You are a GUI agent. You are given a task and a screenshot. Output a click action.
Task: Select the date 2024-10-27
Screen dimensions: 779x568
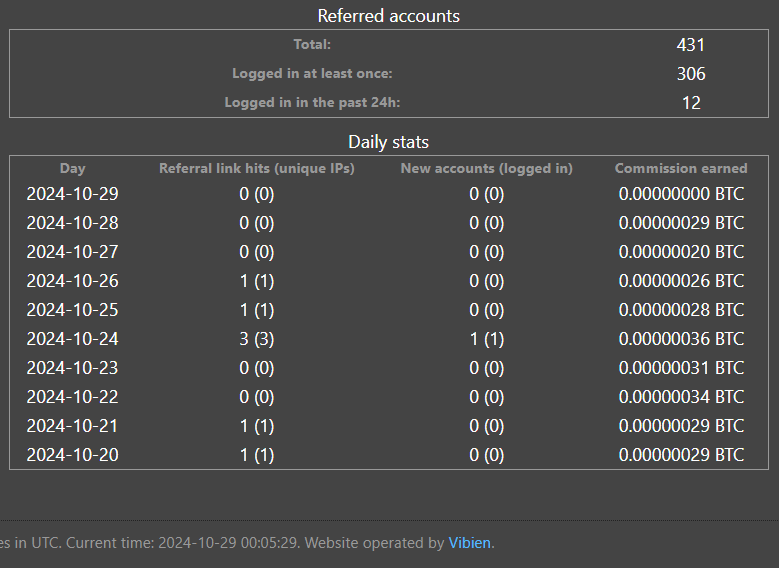[x=73, y=252]
